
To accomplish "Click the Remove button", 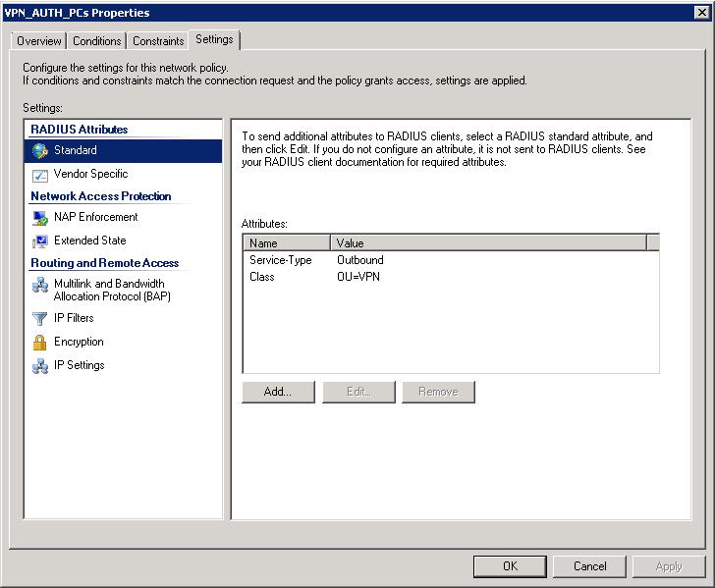I will (x=438, y=392).
